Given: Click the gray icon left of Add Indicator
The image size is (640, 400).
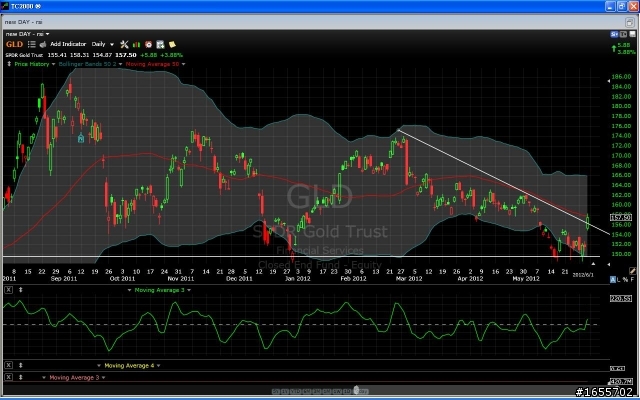Looking at the screenshot, I should tap(43, 44).
